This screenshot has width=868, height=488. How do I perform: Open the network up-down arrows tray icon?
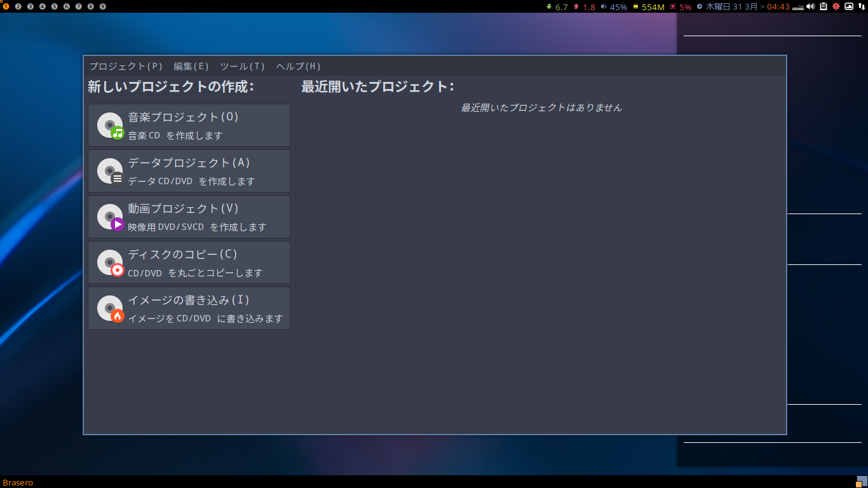pos(861,6)
